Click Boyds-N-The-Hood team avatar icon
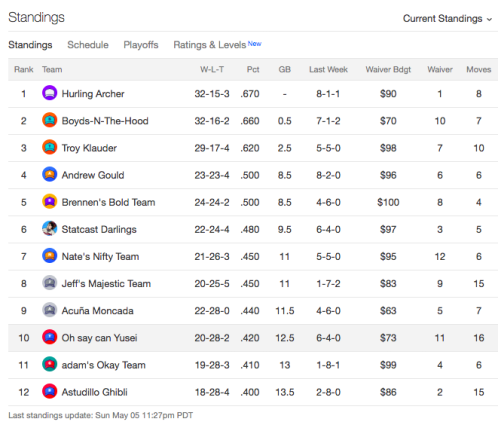This screenshot has width=498, height=434. [49, 120]
